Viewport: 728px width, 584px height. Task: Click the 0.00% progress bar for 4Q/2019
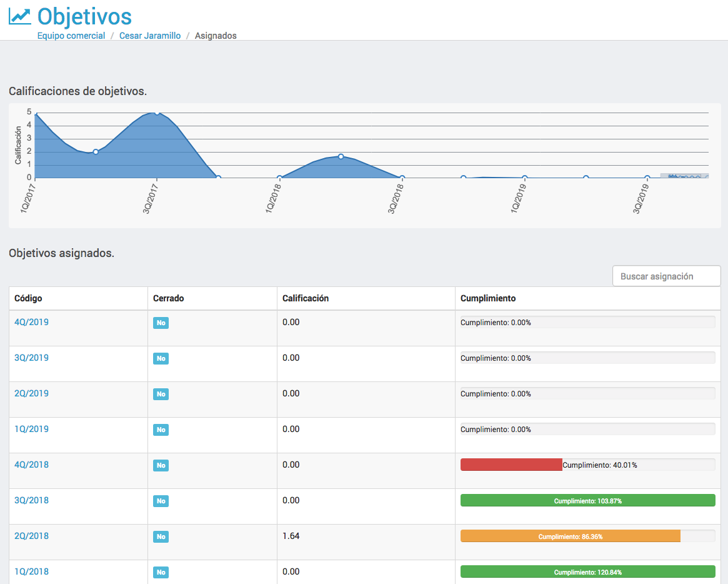coord(588,322)
